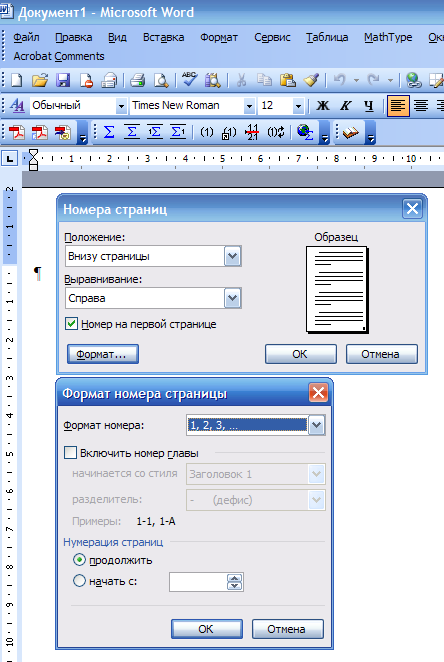Activate Format Painter brush
This screenshot has height=662, width=444.
(x=311, y=80)
